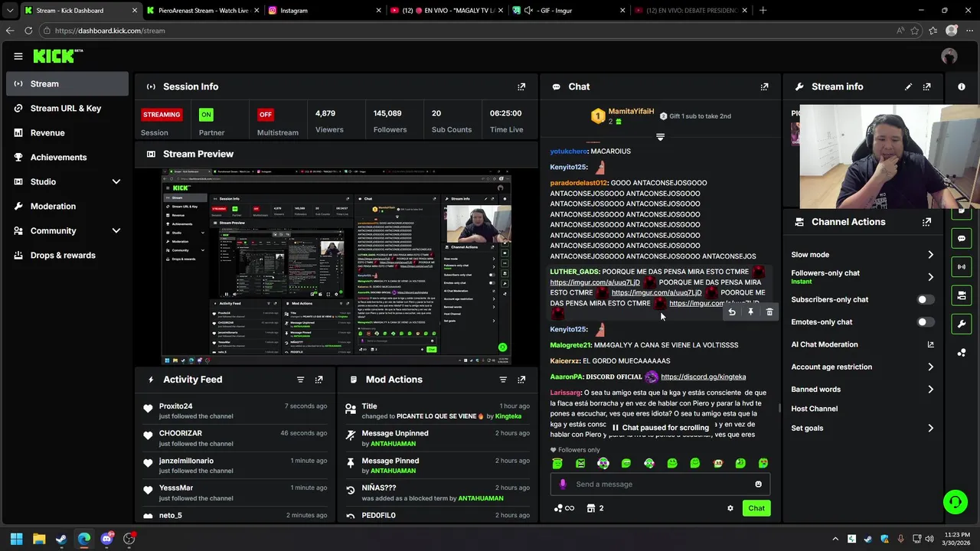Open the Set goals chevron
980x551 pixels.
931,429
